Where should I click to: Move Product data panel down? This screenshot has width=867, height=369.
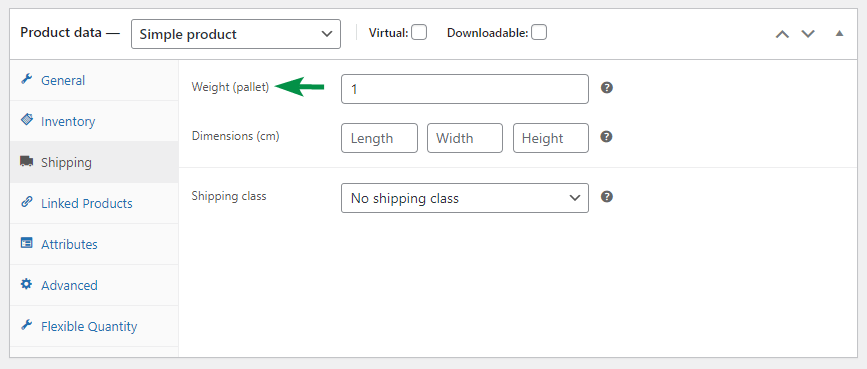(x=808, y=34)
